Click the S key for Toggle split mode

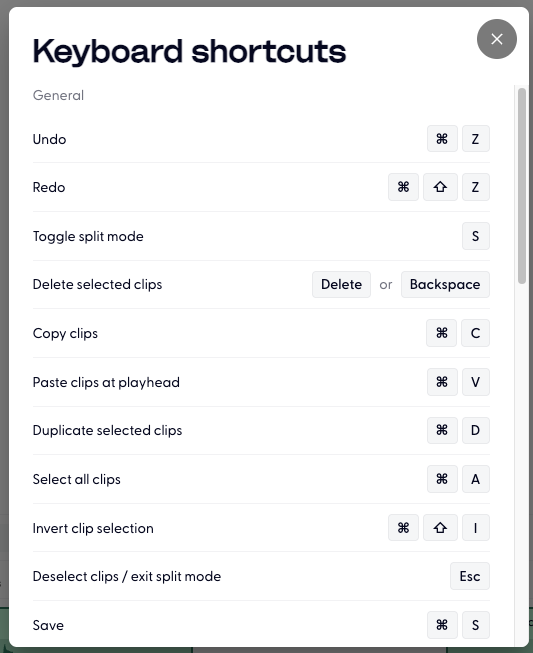tap(476, 236)
